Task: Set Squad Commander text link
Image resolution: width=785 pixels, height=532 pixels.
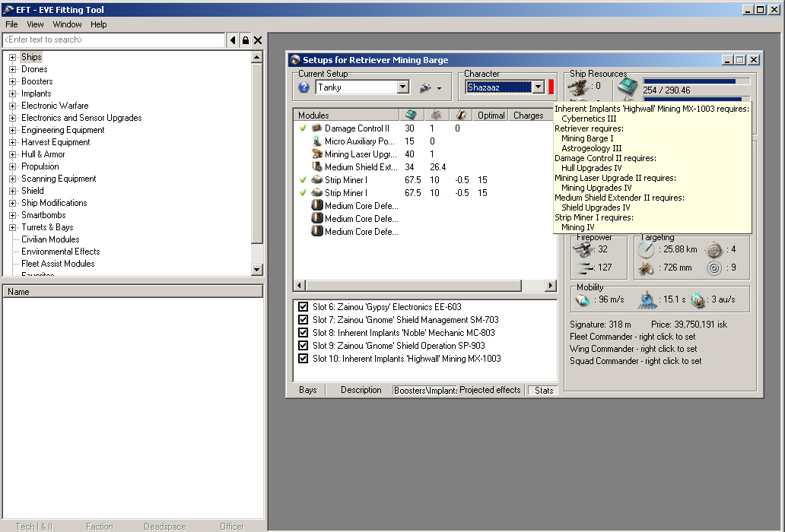Action: click(x=635, y=361)
